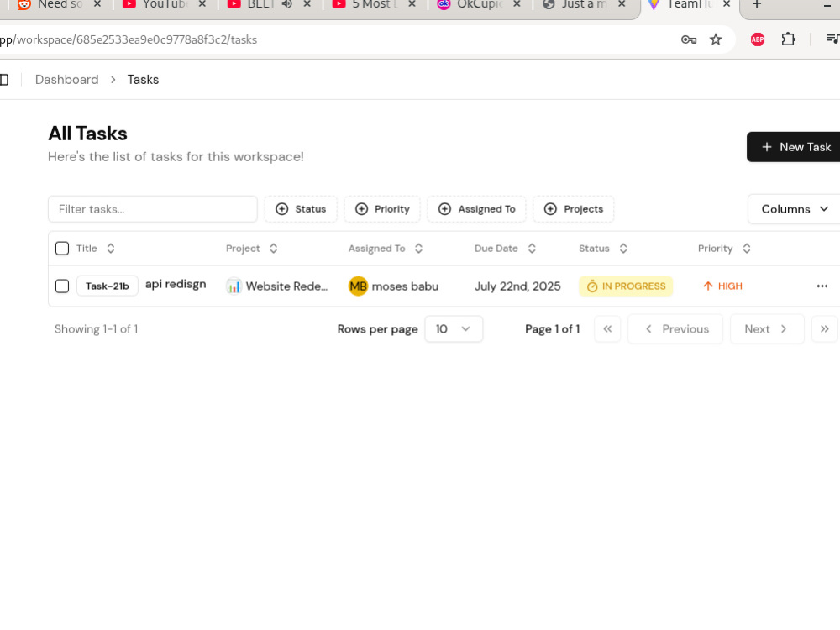Bookmark this page with the star icon
Image resolution: width=840 pixels, height=630 pixels.
click(716, 39)
